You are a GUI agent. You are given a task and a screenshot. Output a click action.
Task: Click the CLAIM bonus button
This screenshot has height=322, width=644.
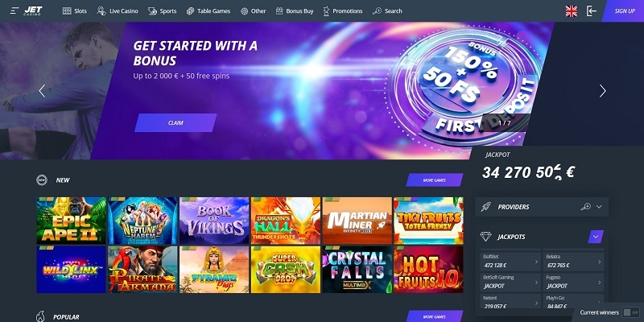pos(175,123)
